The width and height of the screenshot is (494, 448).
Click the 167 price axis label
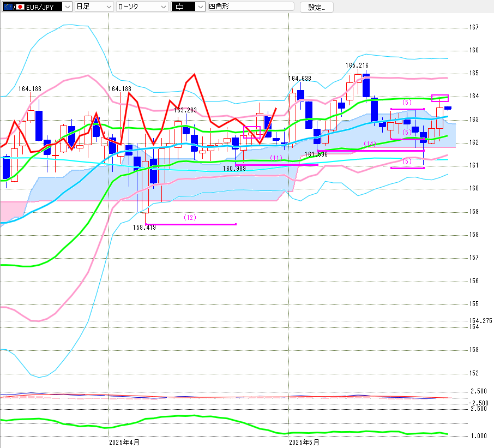(x=474, y=27)
